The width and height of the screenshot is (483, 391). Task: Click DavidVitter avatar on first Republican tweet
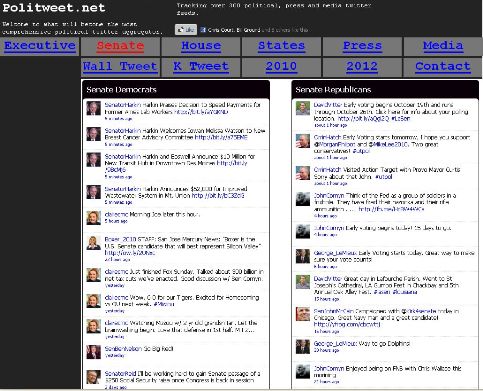coord(303,108)
